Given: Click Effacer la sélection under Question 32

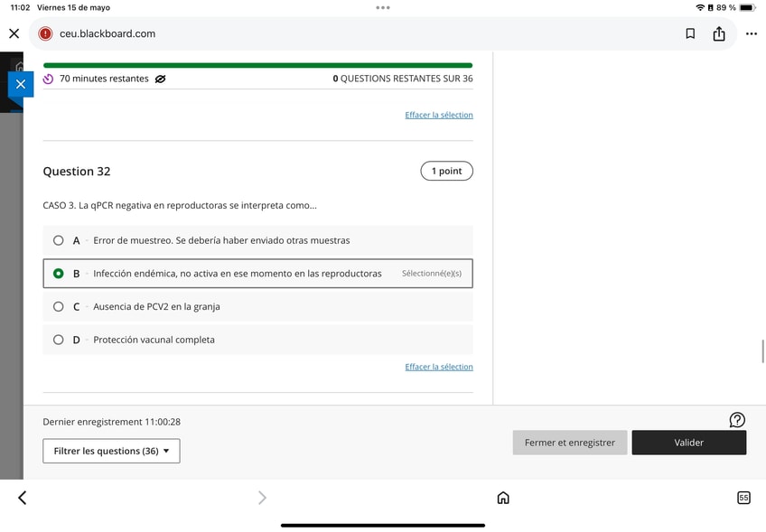Looking at the screenshot, I should tap(439, 367).
